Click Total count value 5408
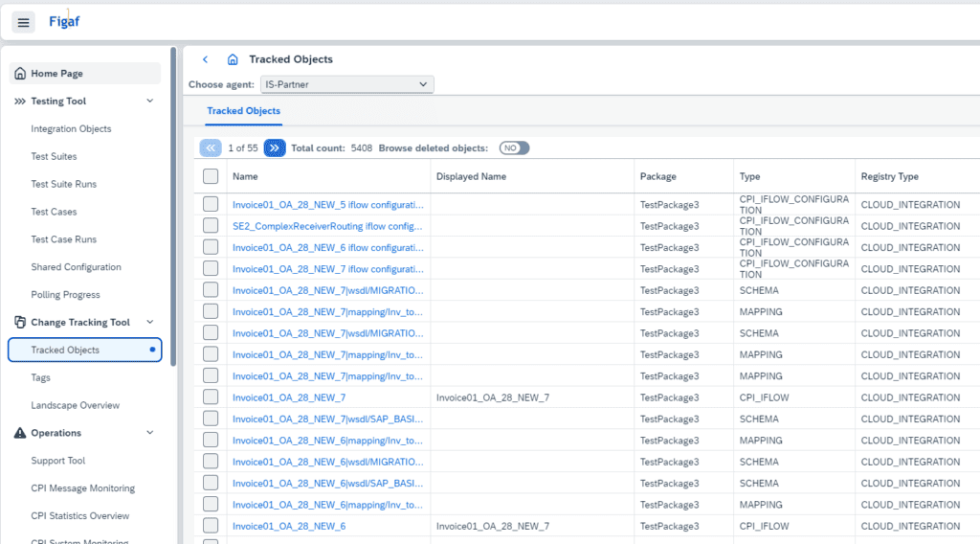 pos(361,148)
